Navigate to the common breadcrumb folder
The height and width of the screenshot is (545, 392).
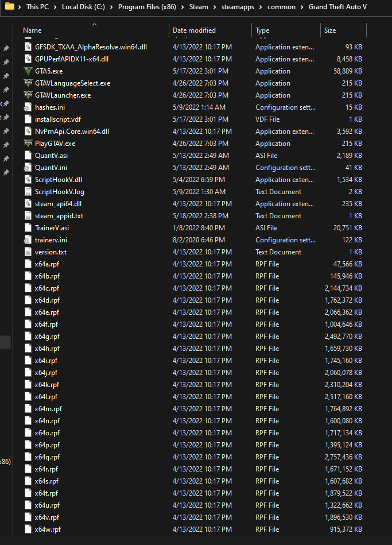(281, 7)
